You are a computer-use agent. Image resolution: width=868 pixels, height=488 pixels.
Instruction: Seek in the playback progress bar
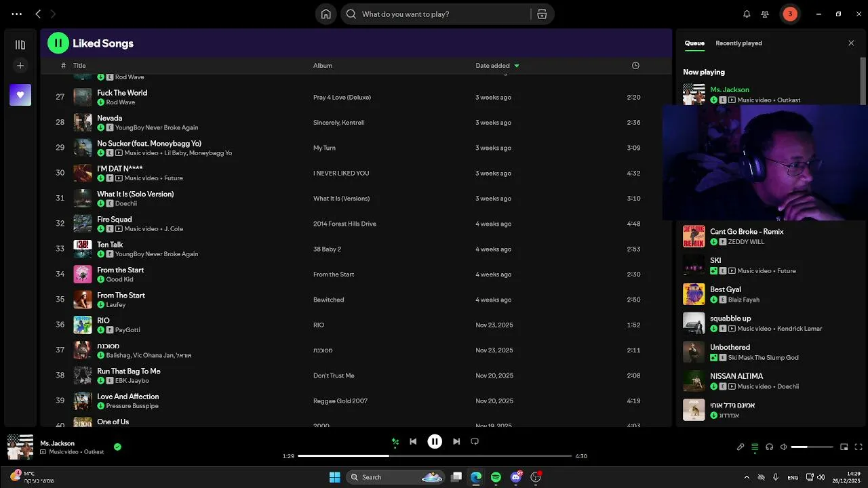click(x=435, y=455)
